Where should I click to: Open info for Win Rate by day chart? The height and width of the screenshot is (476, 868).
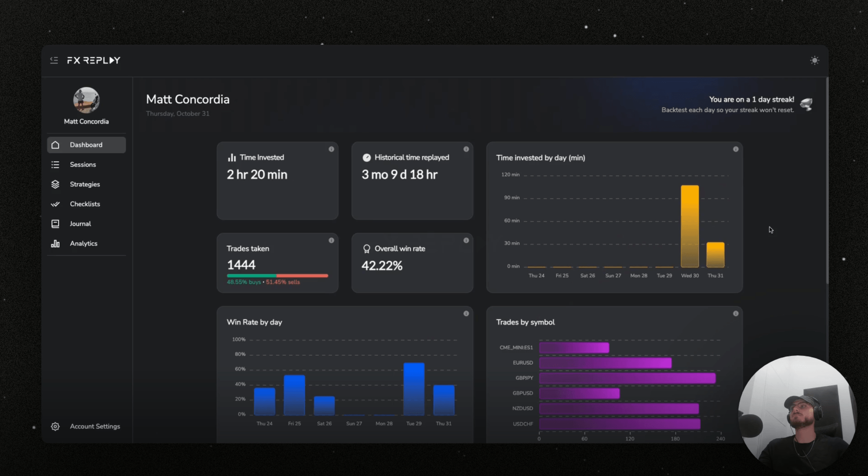click(466, 314)
